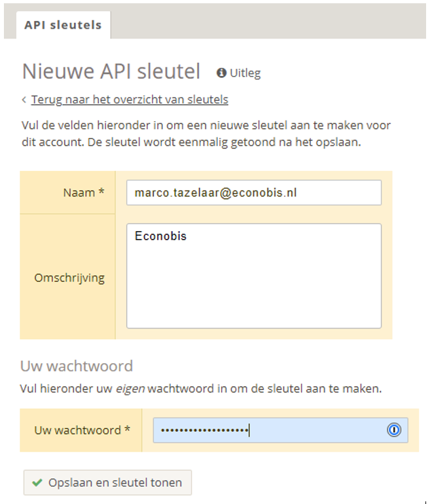Click the eigen wachtwoord instruction text

click(200, 389)
